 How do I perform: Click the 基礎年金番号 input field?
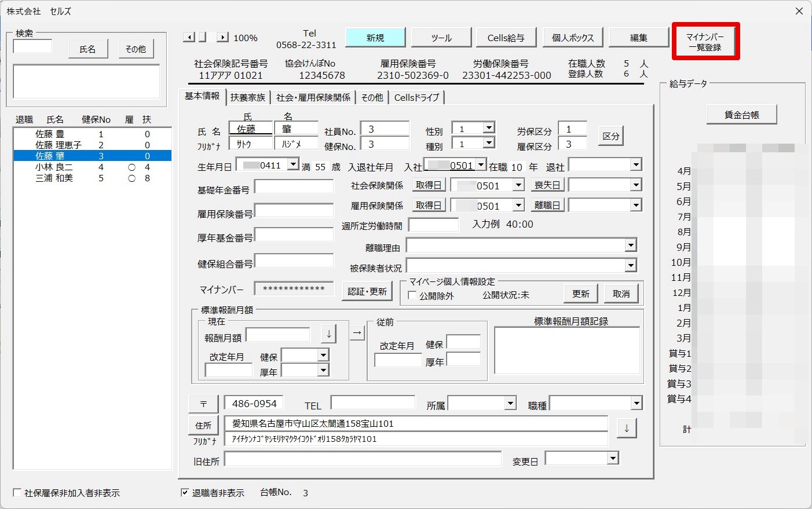294,186
